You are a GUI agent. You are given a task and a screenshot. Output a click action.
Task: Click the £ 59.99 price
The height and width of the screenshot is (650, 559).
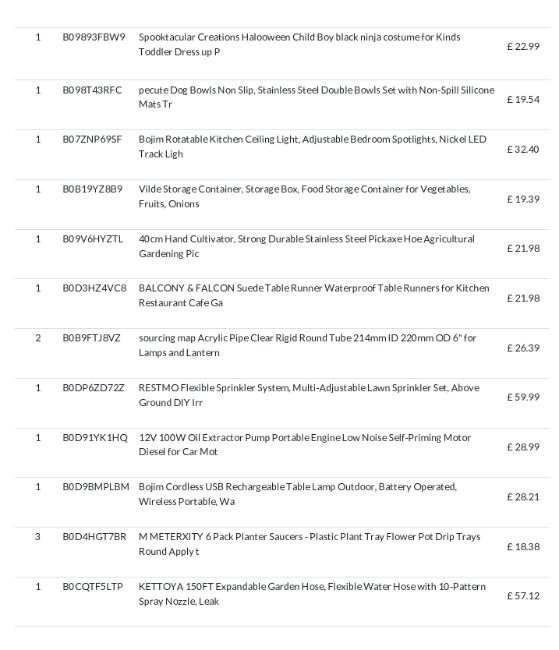point(523,397)
